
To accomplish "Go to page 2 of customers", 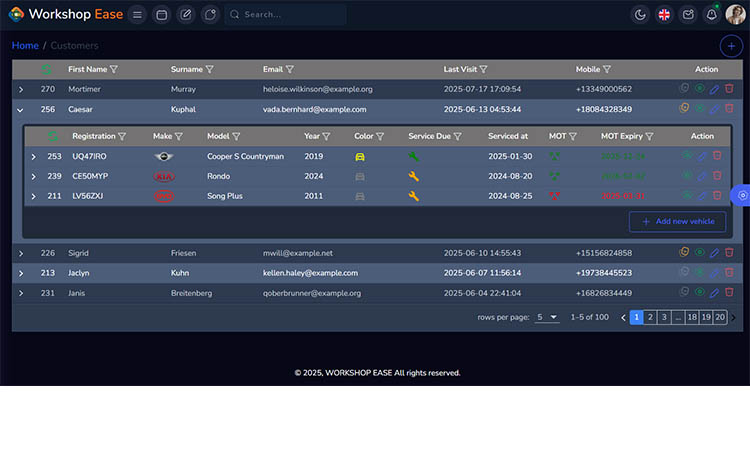I will point(650,317).
